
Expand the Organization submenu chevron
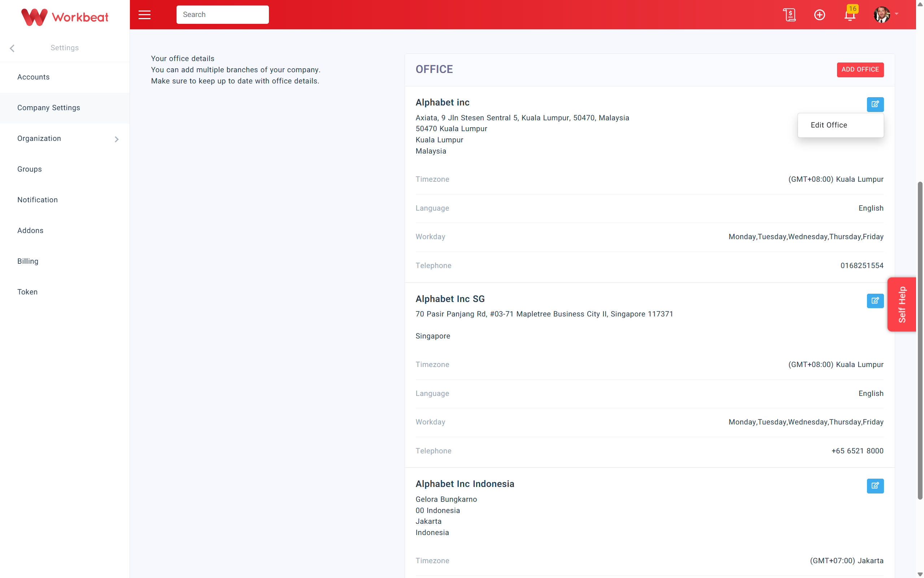pos(117,139)
